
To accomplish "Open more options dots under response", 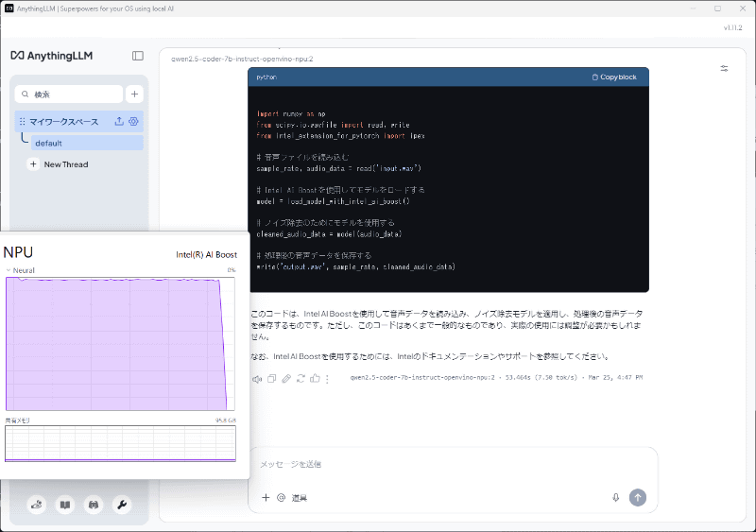I will (327, 379).
